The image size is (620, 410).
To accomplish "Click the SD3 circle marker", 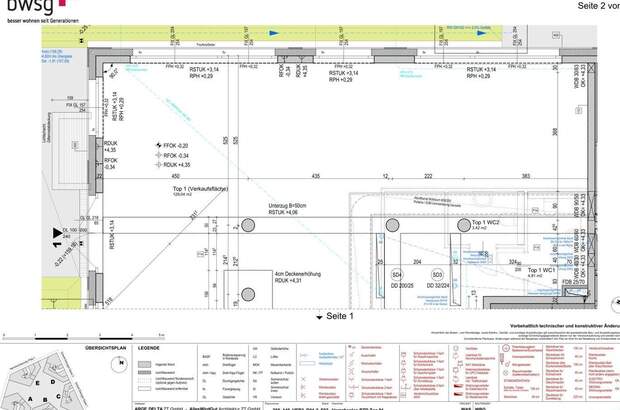I will click(x=437, y=275).
